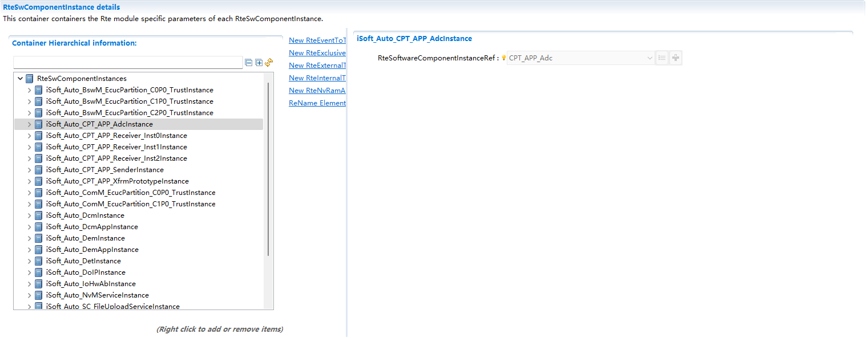Expand the iSoft_Auto_NvMServiceInstance node
This screenshot has width=868, height=338.
pos(30,295)
